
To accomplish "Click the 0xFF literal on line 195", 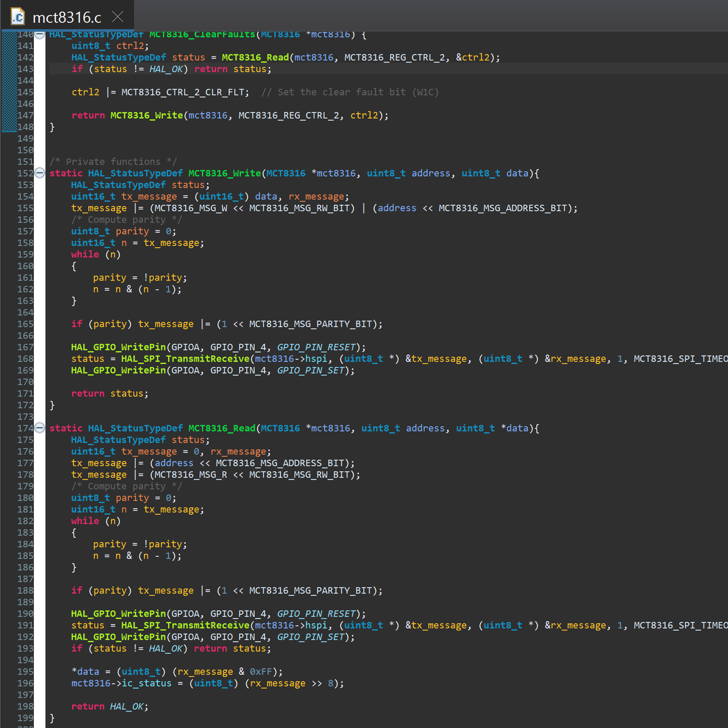I will pyautogui.click(x=261, y=672).
